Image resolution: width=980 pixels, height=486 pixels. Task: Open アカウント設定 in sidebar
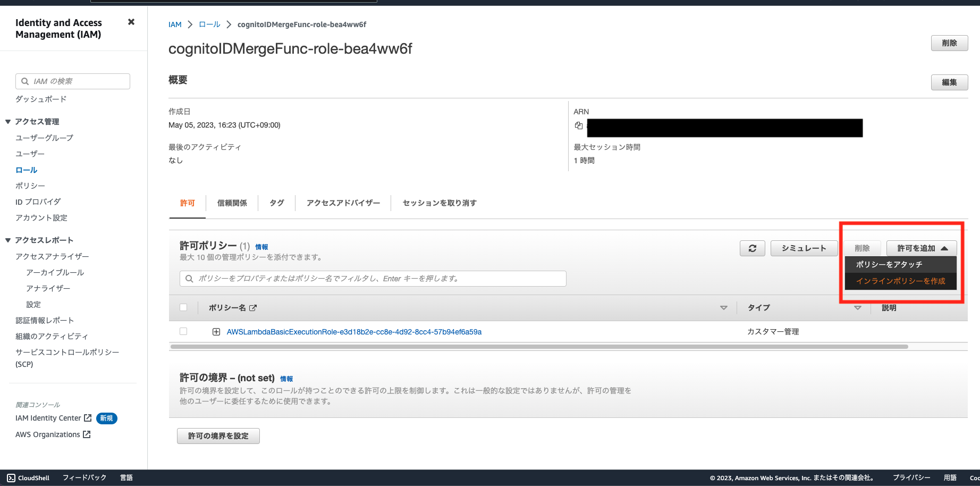click(x=41, y=218)
